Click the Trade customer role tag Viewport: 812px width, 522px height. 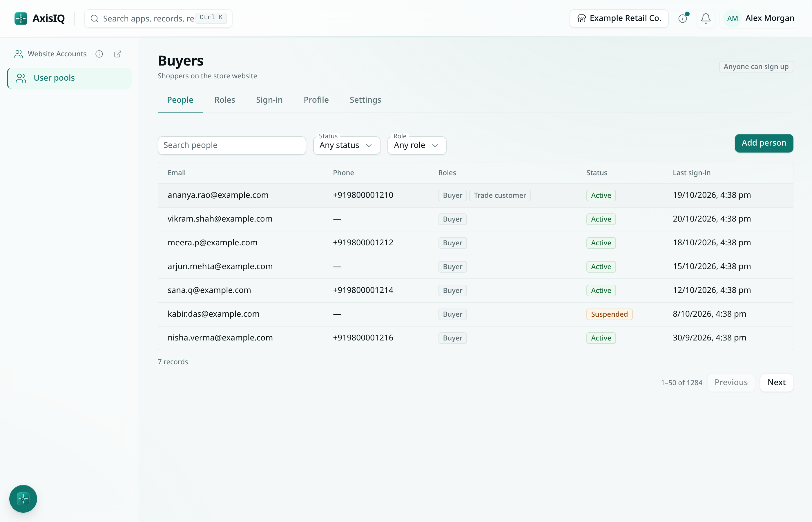tap(500, 195)
